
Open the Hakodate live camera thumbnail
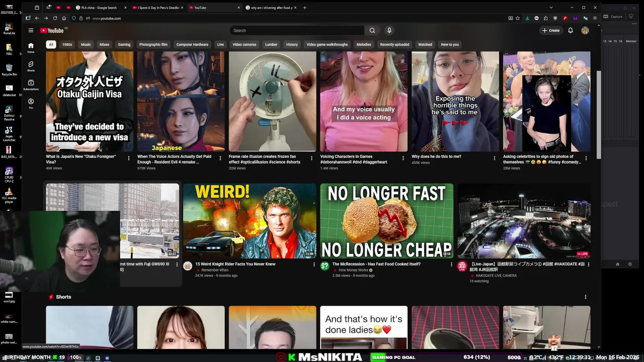pyautogui.click(x=524, y=221)
